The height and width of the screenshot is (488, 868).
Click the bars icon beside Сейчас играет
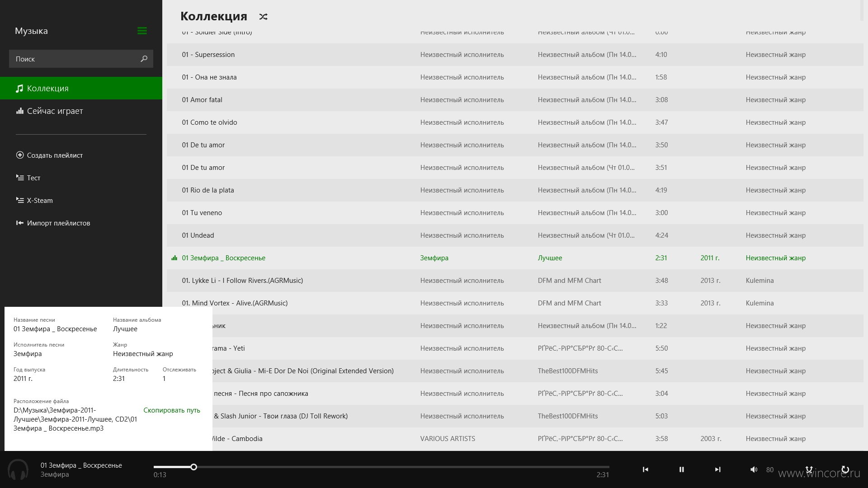[19, 111]
